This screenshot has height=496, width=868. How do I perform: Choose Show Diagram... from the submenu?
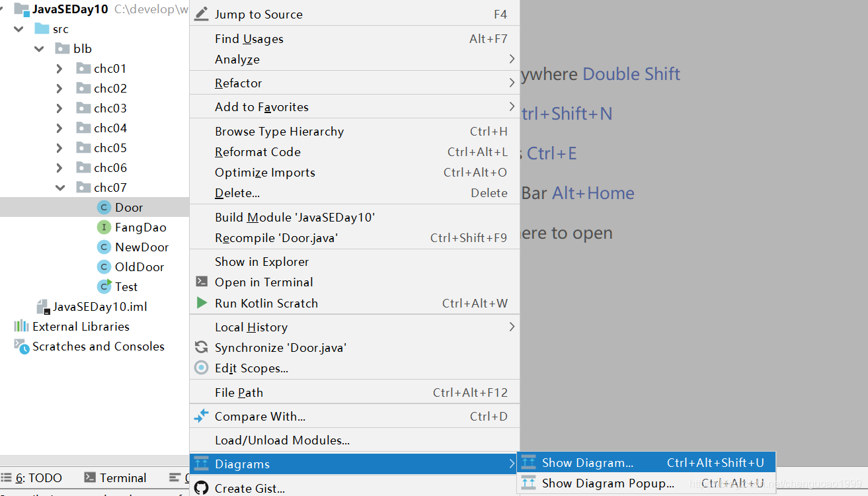point(646,463)
